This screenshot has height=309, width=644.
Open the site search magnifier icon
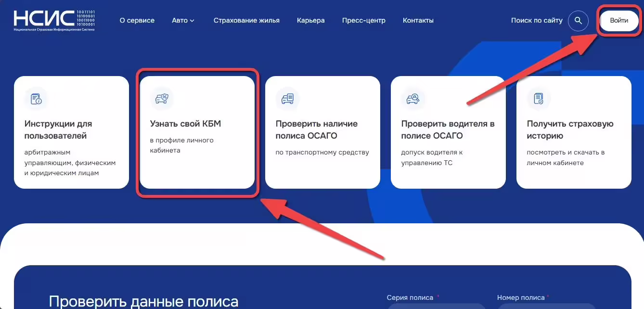[x=578, y=21]
